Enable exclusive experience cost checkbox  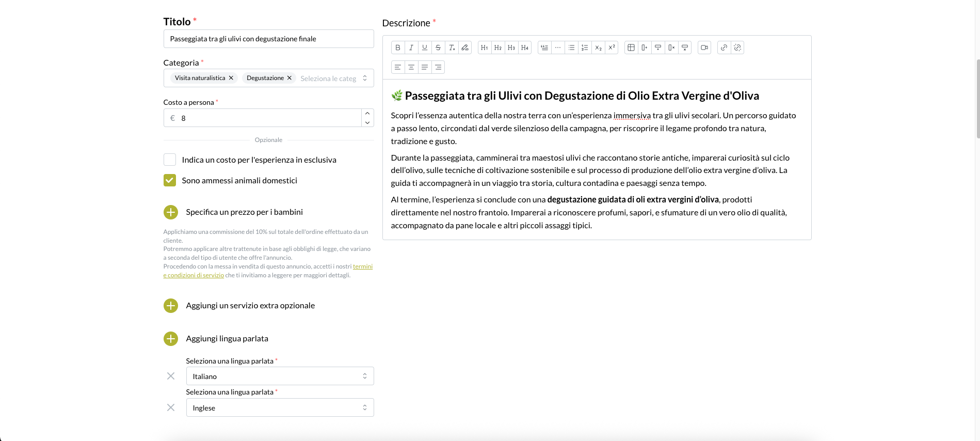pyautogui.click(x=170, y=160)
